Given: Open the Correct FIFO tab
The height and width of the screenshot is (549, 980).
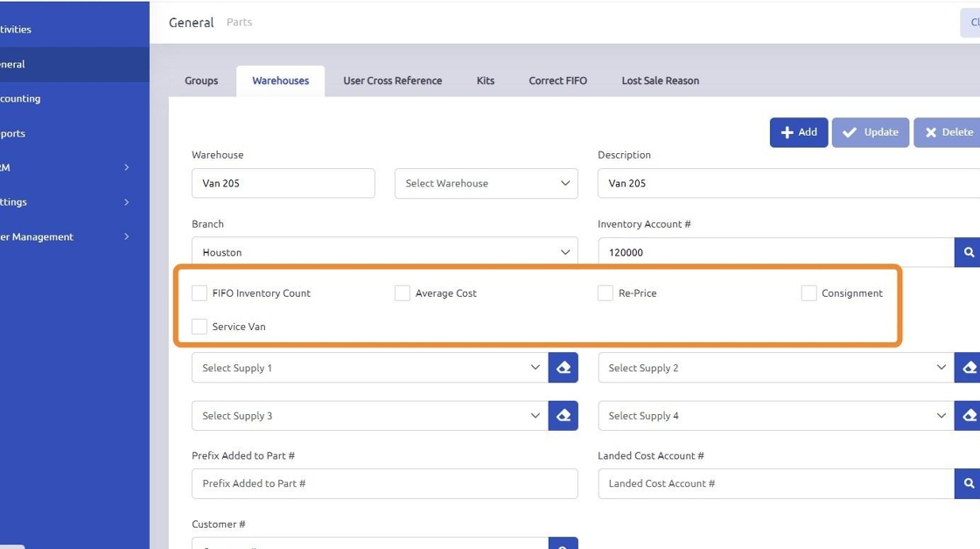Looking at the screenshot, I should click(557, 81).
